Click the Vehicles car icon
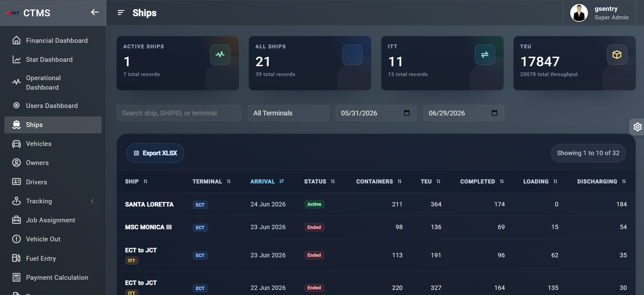 pos(16,144)
